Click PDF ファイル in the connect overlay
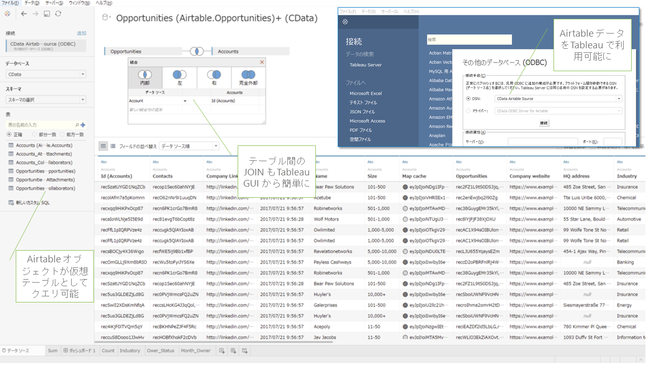This screenshot has width=650, height=365. point(360,130)
